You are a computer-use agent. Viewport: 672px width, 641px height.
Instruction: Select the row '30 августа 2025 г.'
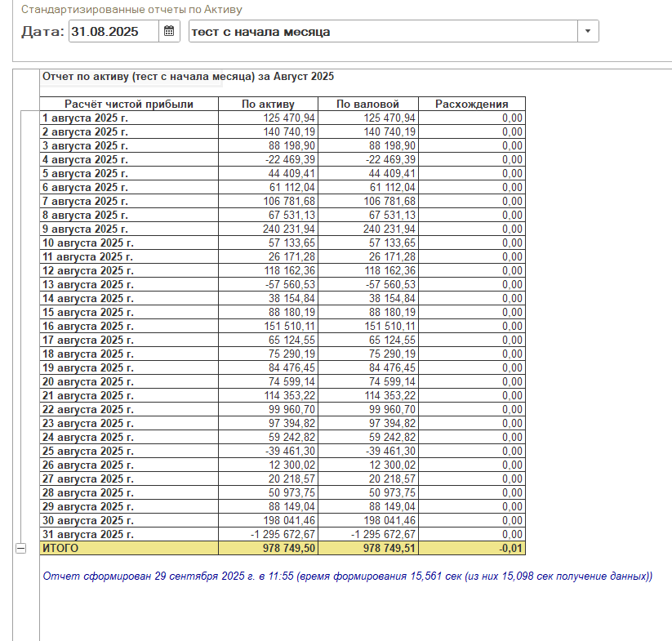pyautogui.click(x=283, y=521)
